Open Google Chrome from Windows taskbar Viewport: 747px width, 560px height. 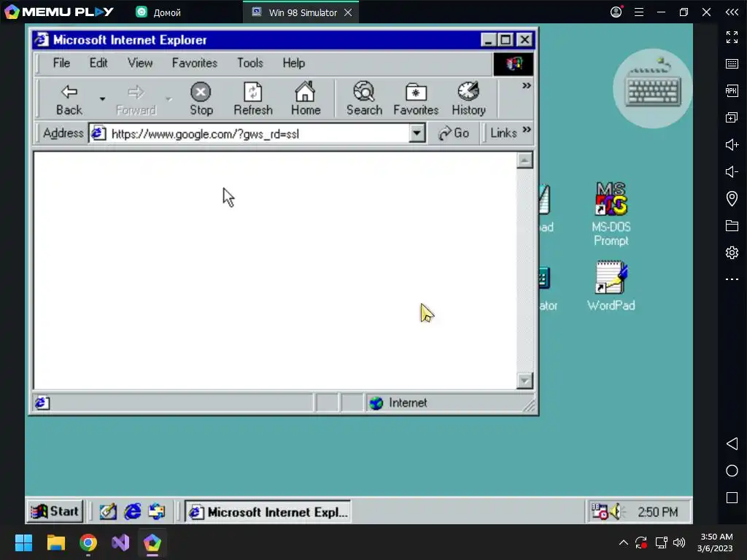pyautogui.click(x=88, y=542)
